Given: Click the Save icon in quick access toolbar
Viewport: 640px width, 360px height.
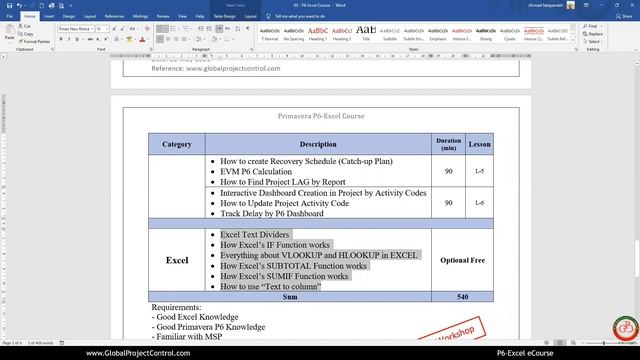Looking at the screenshot, I should coord(9,6).
